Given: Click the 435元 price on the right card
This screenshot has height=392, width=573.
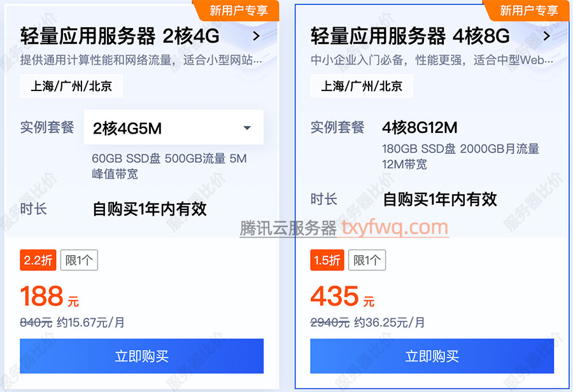Looking at the screenshot, I should coord(343,297).
